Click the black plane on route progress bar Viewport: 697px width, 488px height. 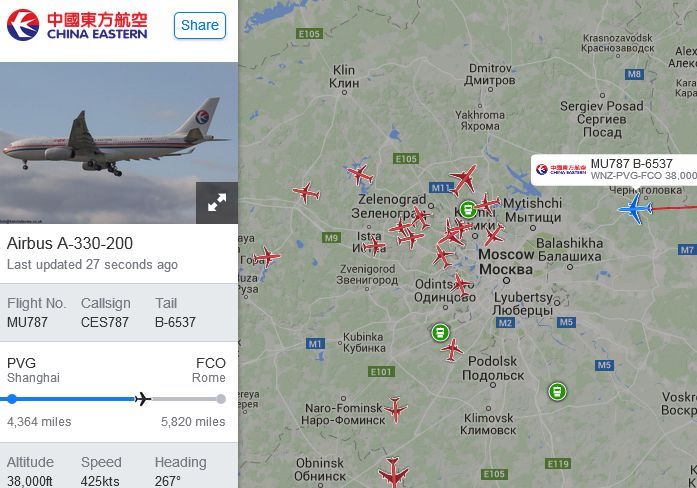[143, 399]
